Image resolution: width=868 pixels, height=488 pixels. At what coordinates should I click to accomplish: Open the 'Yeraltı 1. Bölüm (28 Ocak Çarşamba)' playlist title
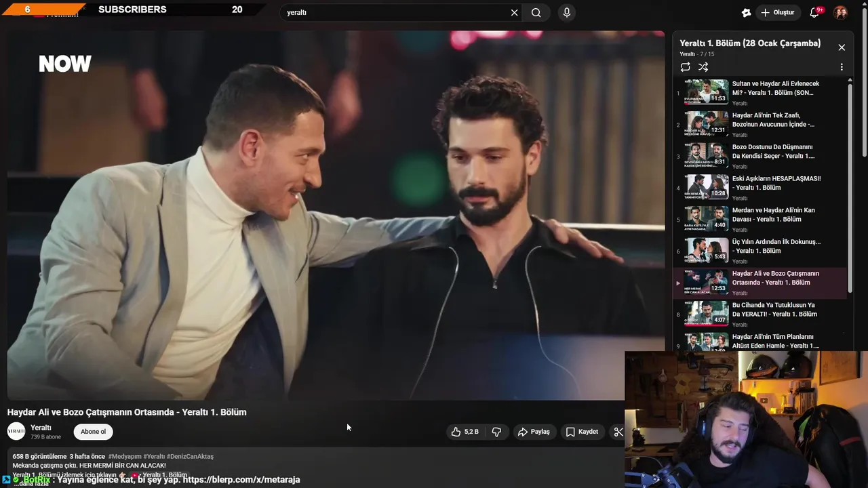click(x=750, y=43)
